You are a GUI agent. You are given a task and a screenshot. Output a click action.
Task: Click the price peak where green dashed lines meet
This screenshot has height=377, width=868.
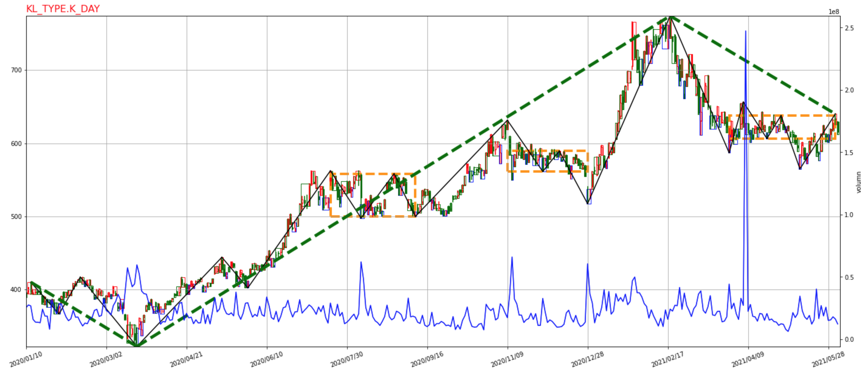pyautogui.click(x=670, y=16)
